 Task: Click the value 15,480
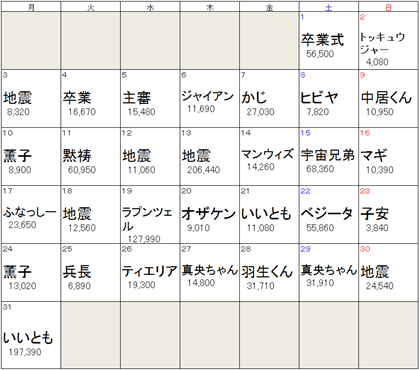142,112
